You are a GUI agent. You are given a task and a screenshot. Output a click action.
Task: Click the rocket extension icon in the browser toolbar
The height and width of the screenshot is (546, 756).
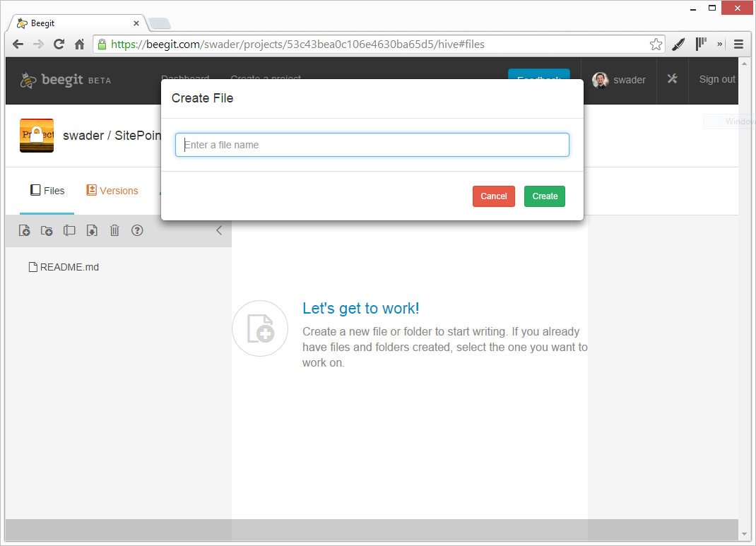pos(678,44)
